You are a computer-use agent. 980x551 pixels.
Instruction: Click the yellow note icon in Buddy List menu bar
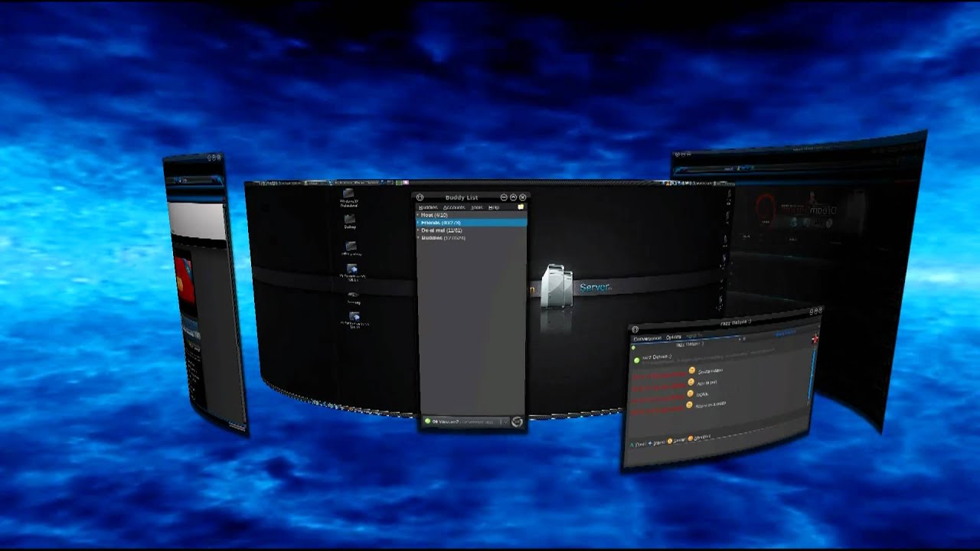coord(521,207)
